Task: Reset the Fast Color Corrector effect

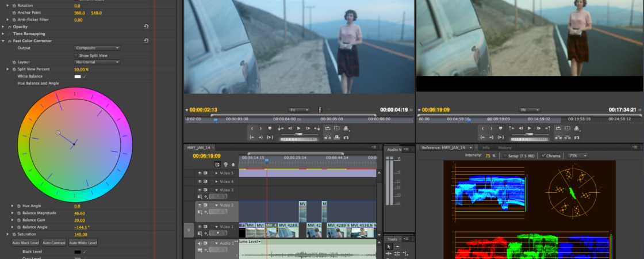Action: click(146, 41)
